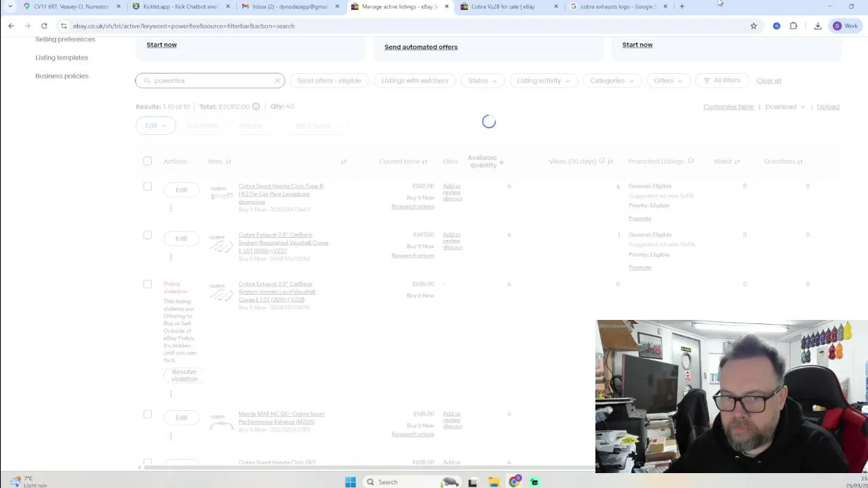The image size is (868, 488).
Task: Expand the Offers filter dropdown
Action: tap(668, 81)
